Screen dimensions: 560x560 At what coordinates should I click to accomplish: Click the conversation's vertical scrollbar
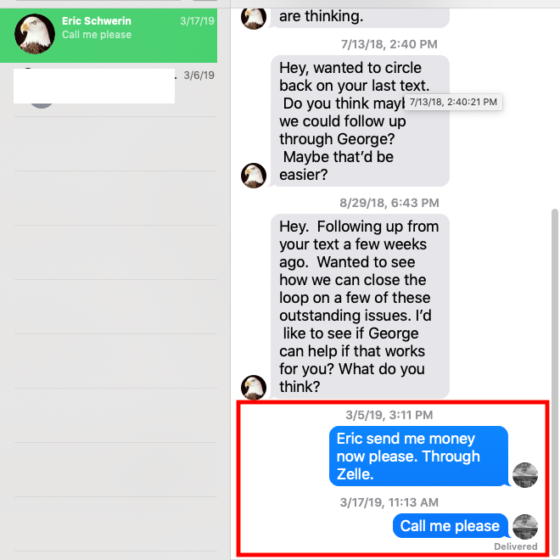tap(554, 382)
